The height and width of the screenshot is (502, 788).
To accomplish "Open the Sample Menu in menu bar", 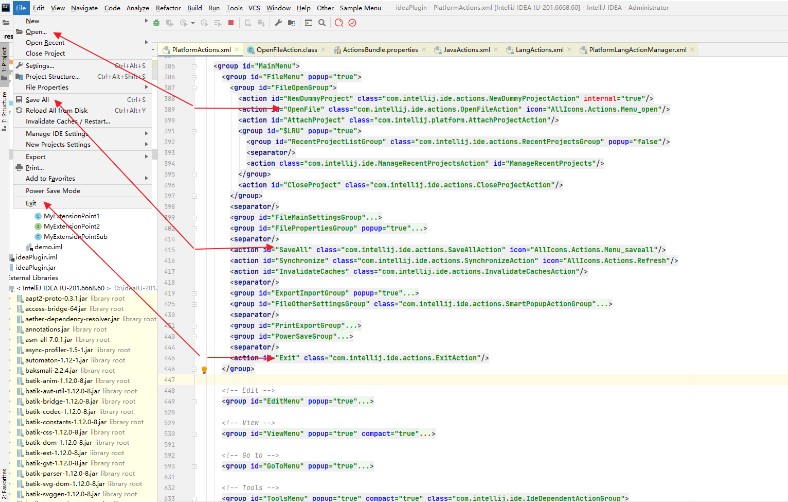I will tap(360, 8).
